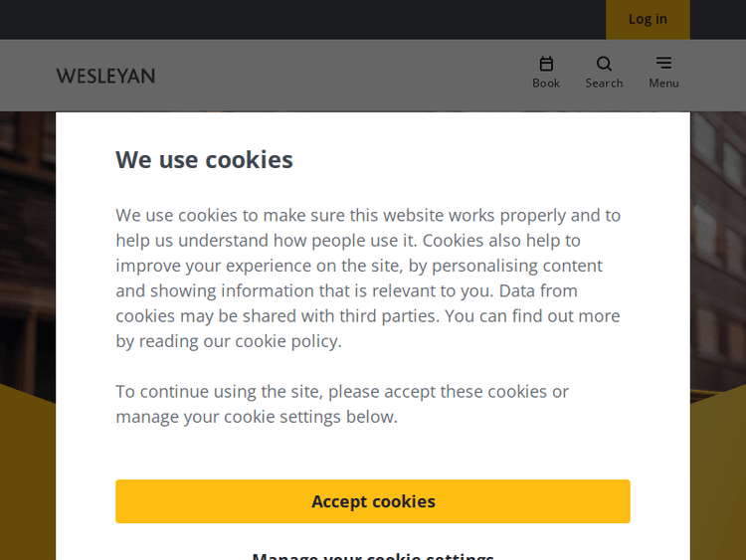The width and height of the screenshot is (746, 560).
Task: Click empty header space between logo and Book
Action: [x=338, y=76]
